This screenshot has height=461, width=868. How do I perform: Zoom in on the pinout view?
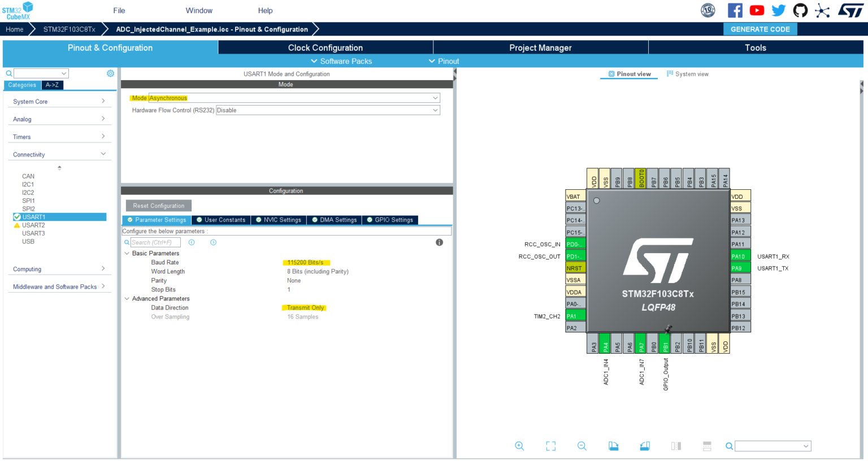click(x=519, y=446)
